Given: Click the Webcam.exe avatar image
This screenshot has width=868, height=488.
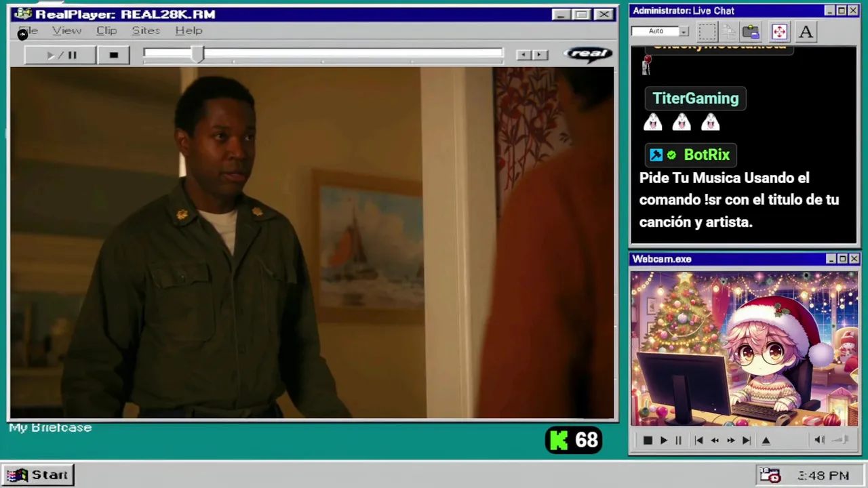Looking at the screenshot, I should 744,349.
